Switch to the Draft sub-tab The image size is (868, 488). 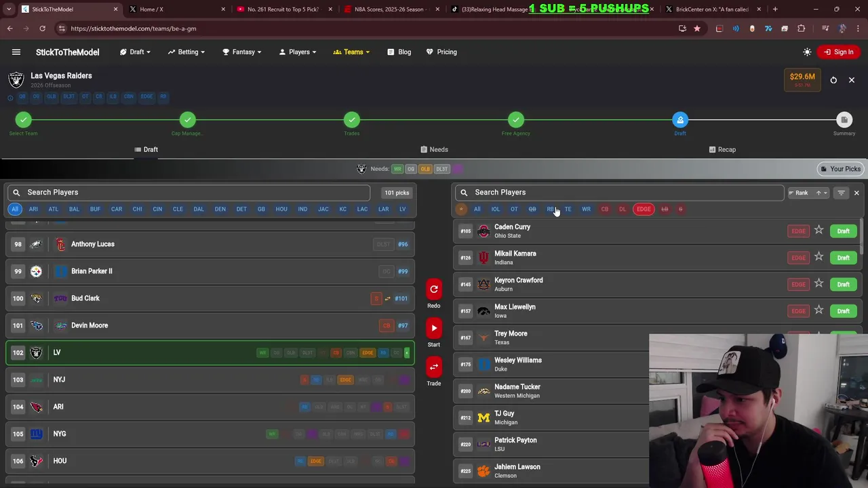[x=146, y=150]
